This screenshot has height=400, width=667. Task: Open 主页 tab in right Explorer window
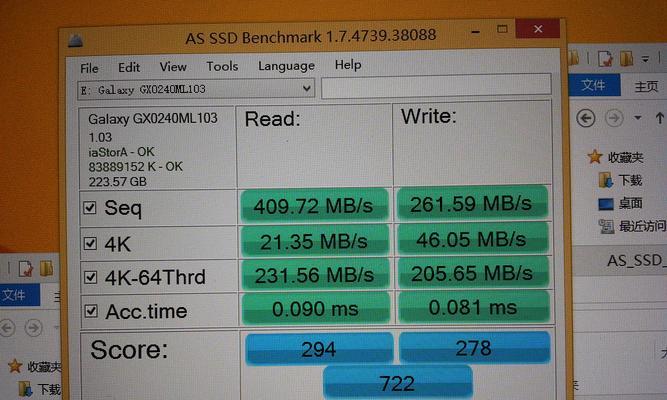(x=646, y=86)
